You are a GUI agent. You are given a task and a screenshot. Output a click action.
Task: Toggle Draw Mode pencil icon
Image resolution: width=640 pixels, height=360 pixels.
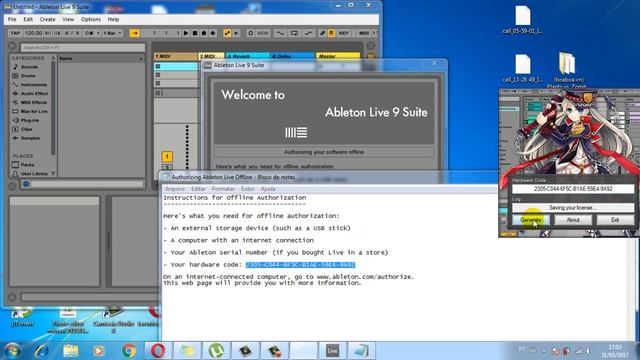pos(322,33)
